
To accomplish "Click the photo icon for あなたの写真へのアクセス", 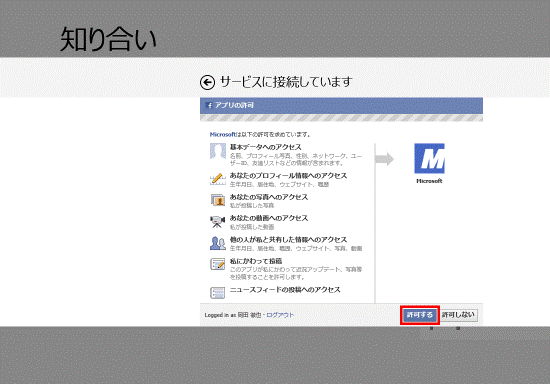I will click(217, 200).
